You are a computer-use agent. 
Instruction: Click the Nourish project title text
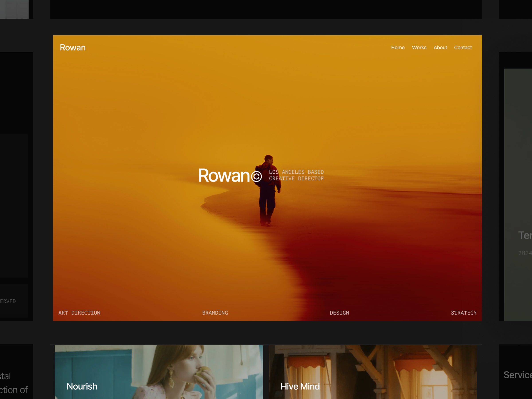click(82, 387)
